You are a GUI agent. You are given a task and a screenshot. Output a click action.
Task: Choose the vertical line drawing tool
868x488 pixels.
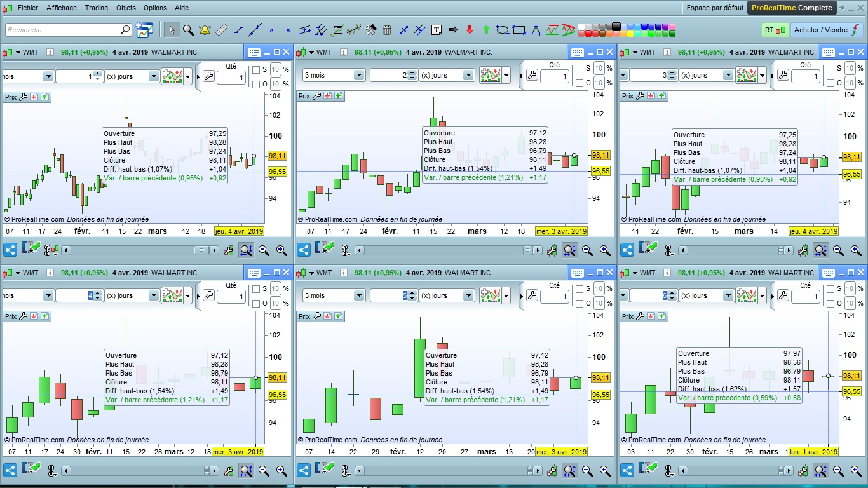coord(288,30)
